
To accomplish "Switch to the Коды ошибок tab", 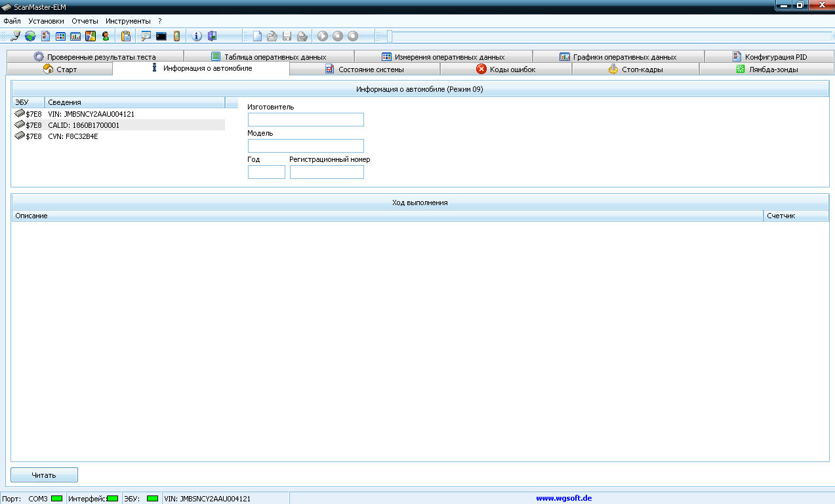I will [506, 69].
